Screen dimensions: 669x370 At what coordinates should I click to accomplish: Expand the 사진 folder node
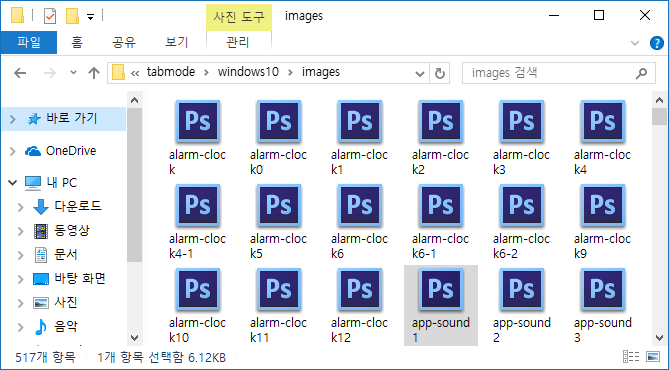coord(20,303)
